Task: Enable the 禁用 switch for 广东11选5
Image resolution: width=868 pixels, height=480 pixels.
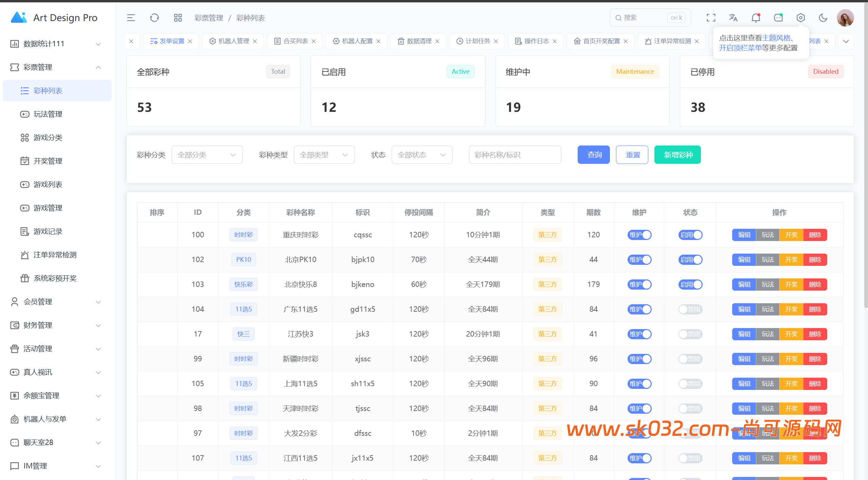Action: [690, 309]
